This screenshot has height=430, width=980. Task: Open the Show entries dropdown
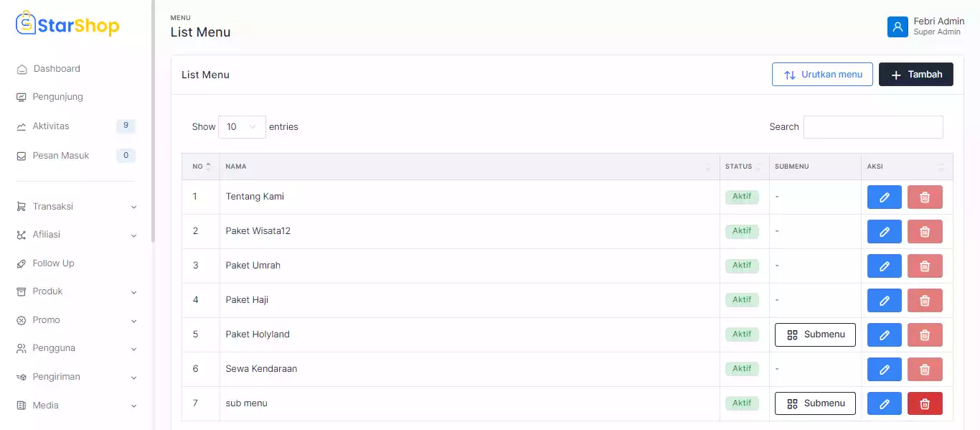(242, 127)
